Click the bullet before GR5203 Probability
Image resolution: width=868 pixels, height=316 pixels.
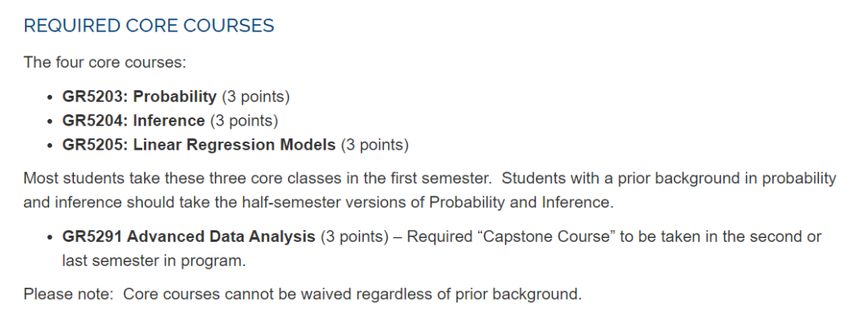click(51, 97)
